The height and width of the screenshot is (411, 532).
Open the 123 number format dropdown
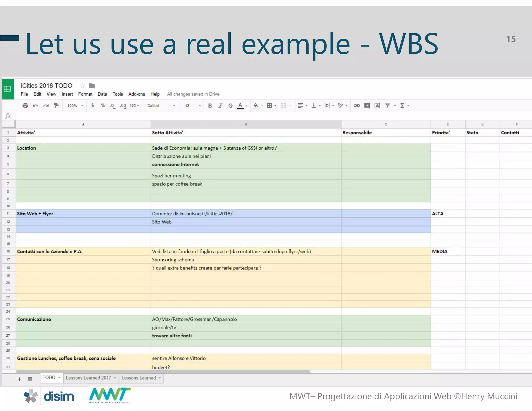tap(134, 105)
